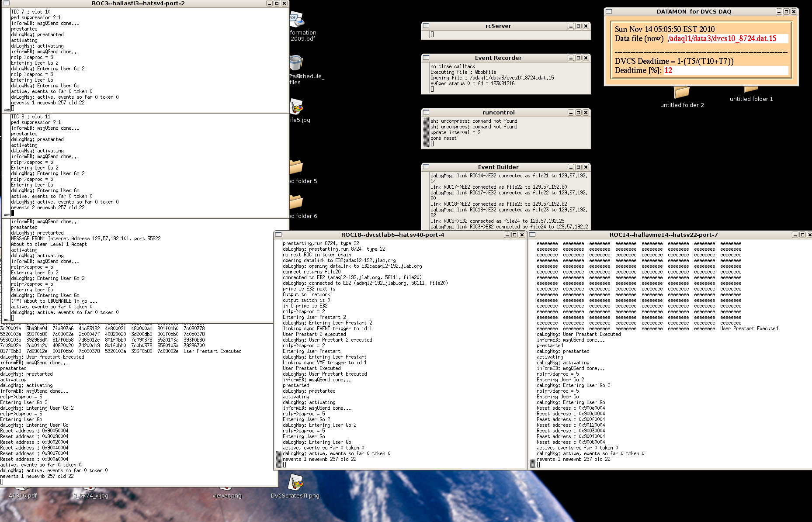Close the DATAMON for DVCS DAQ window
The height and width of the screenshot is (522, 812).
794,11
